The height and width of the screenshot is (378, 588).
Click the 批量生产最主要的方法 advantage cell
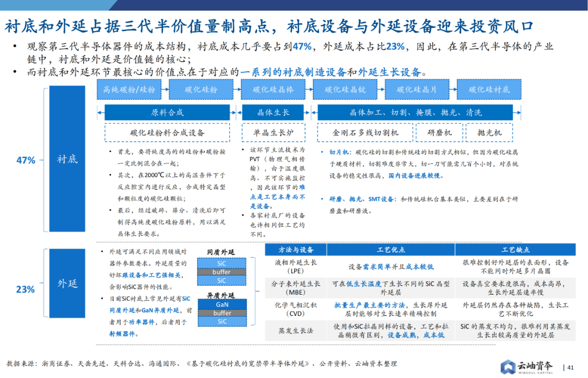point(391,309)
